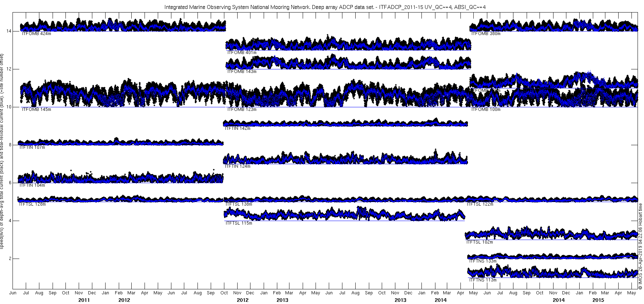This screenshot has width=644, height=304.
Task: Click the ITFTSL 128m series label
Action: tap(32, 204)
